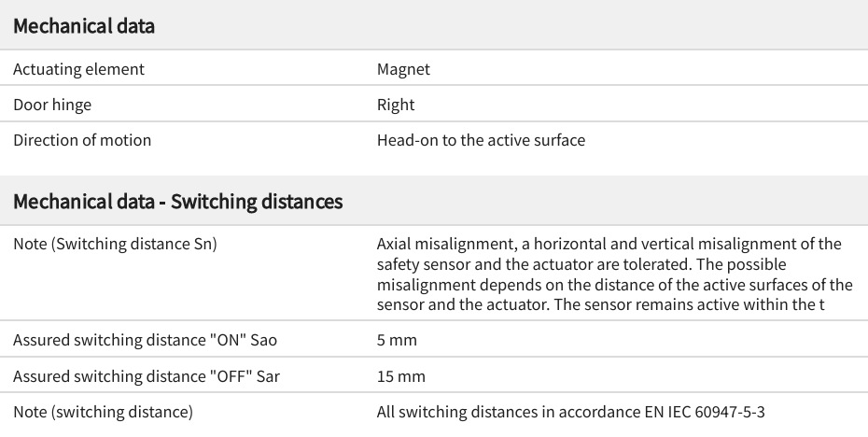The width and height of the screenshot is (868, 437).
Task: Click the Door hinge label
Action: 52,105
